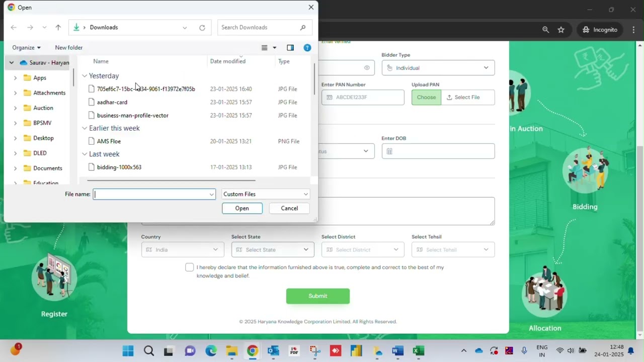The image size is (644, 362).
Task: Change file view layout icon
Action: [264, 48]
